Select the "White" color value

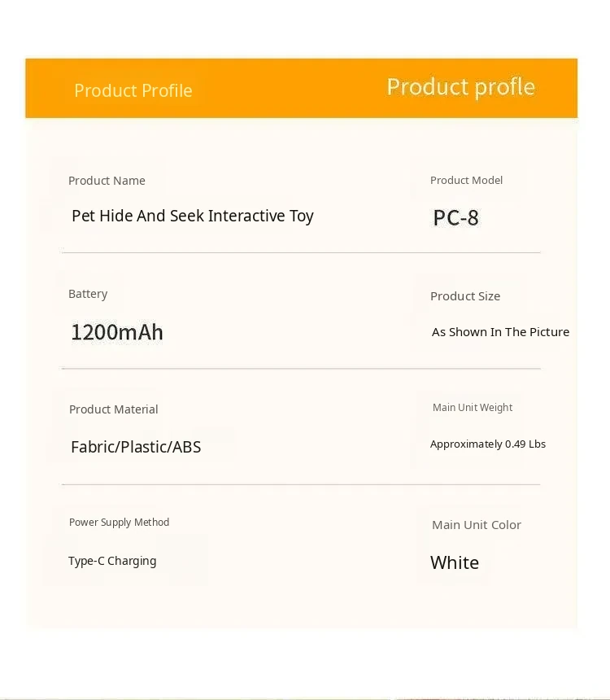coord(455,562)
